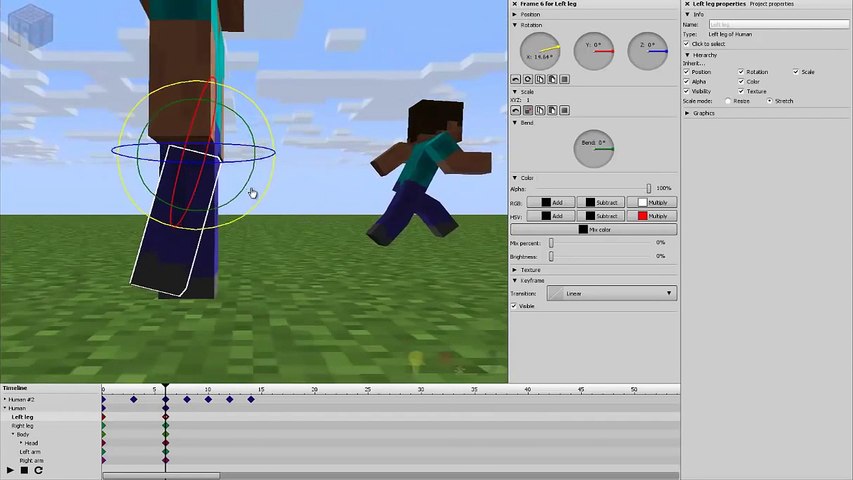
Task: Select the Resize scale mode radio
Action: 728,101
